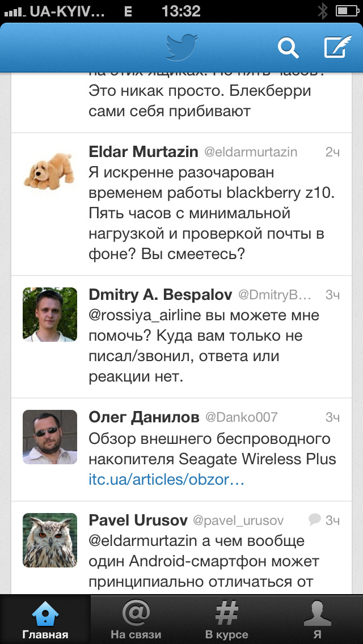The image size is (363, 644).
Task: Open the Главная home tab
Action: click(x=45, y=619)
